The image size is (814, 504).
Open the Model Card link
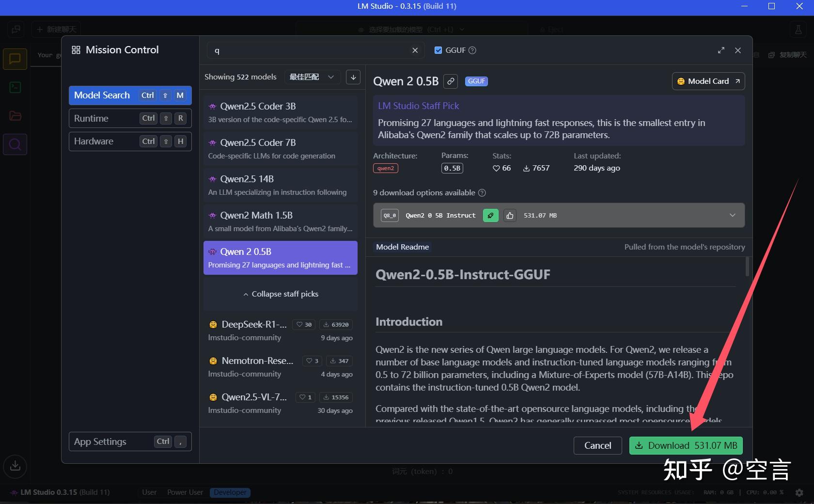coord(708,81)
